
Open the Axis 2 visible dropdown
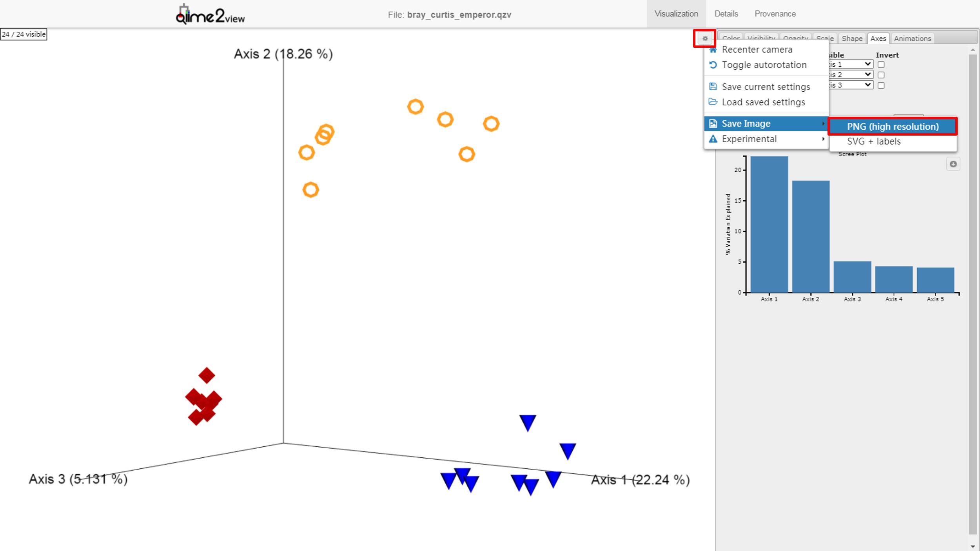(x=851, y=74)
